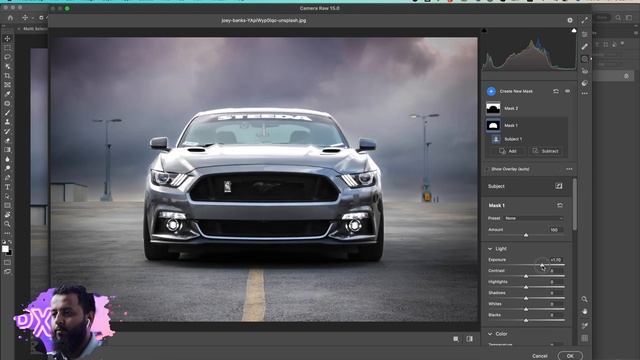Select the Lasso tool
Viewport: 640px width, 360px height.
[x=7, y=57]
